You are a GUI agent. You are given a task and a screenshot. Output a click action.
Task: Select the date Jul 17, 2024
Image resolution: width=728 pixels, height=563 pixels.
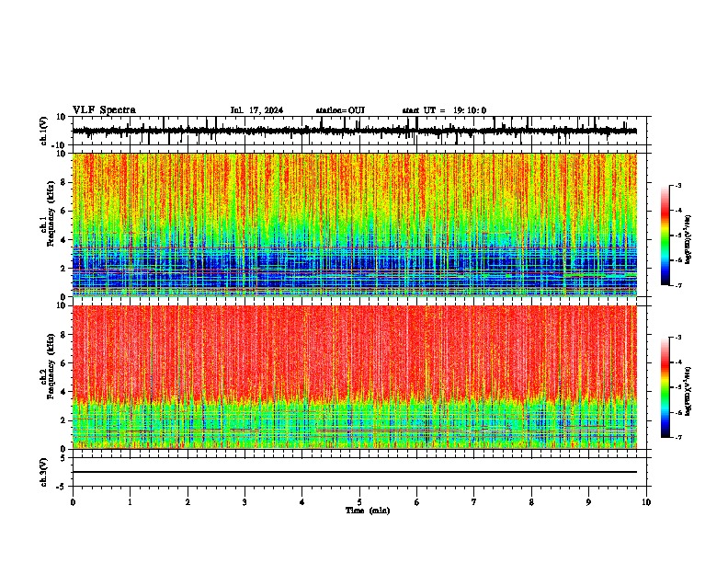tap(256, 110)
